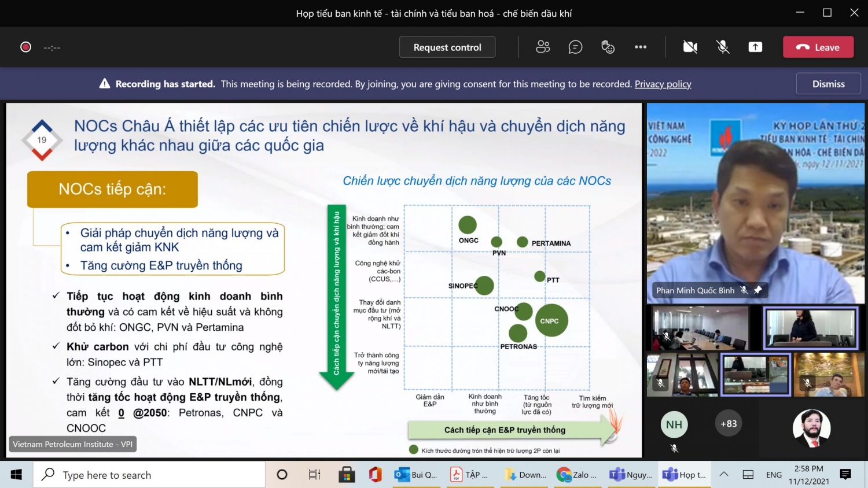Click the NOCs tiếp cận heading box
The height and width of the screenshot is (488, 868).
point(112,189)
